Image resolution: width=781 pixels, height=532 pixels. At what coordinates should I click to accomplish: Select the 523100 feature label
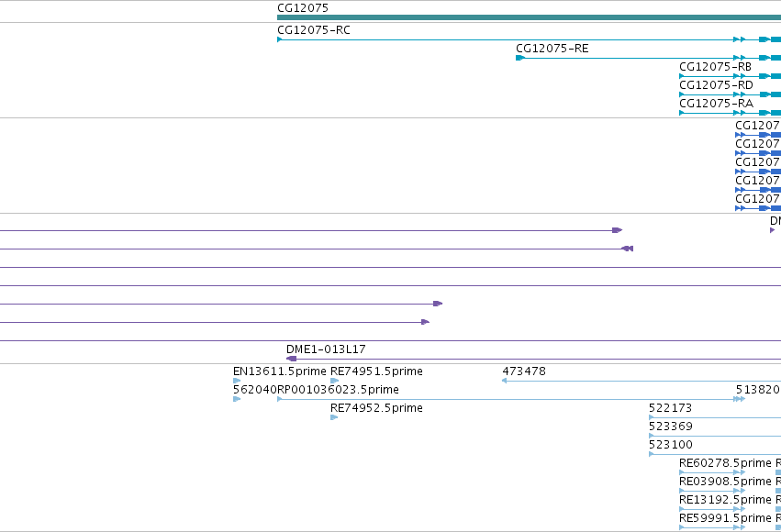tap(671, 445)
